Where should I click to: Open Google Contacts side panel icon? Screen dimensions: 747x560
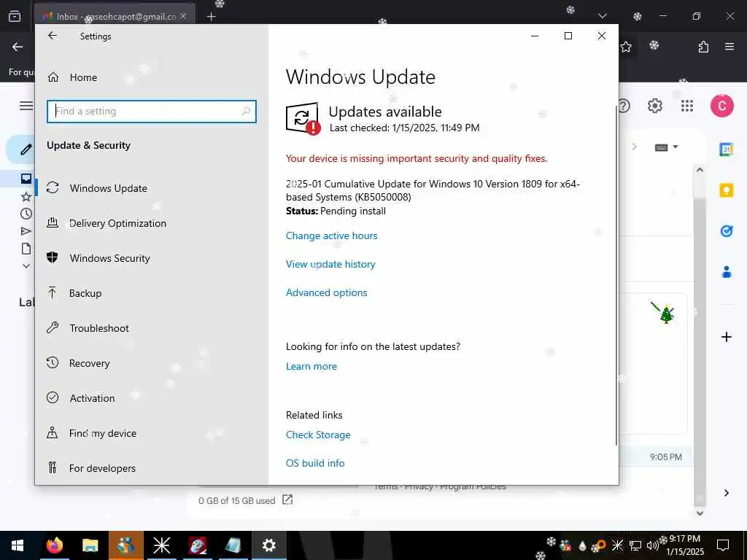pos(727,273)
